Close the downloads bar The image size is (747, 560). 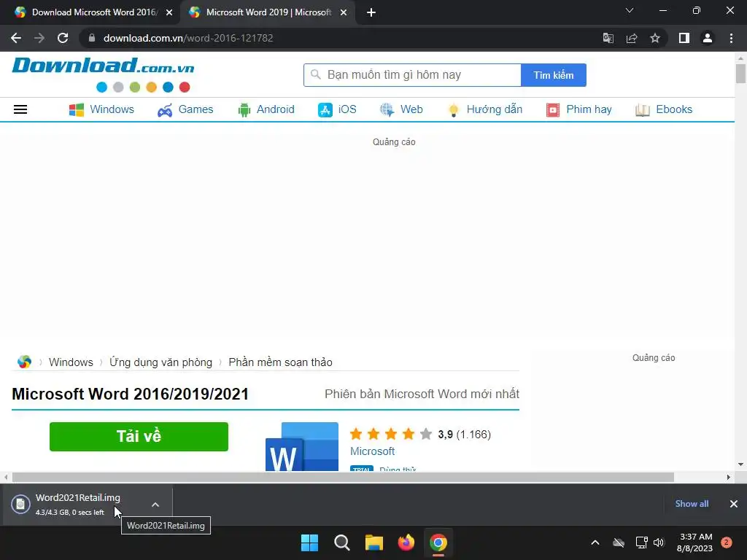coord(734,504)
